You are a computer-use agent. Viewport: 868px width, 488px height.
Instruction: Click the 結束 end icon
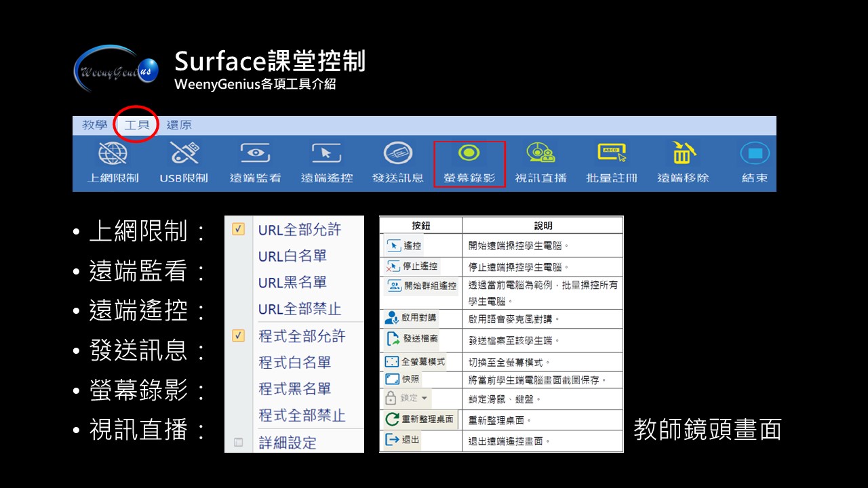(x=755, y=163)
